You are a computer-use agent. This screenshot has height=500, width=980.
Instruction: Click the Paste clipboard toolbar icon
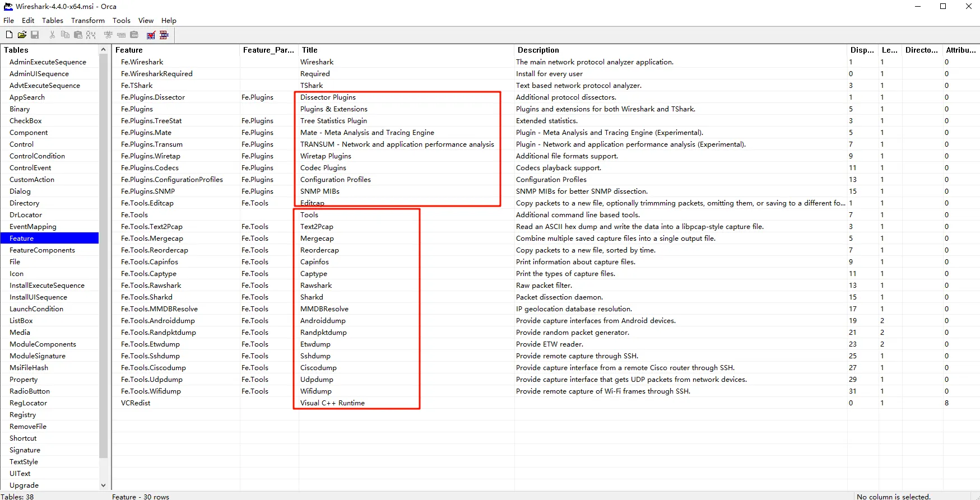tap(78, 35)
